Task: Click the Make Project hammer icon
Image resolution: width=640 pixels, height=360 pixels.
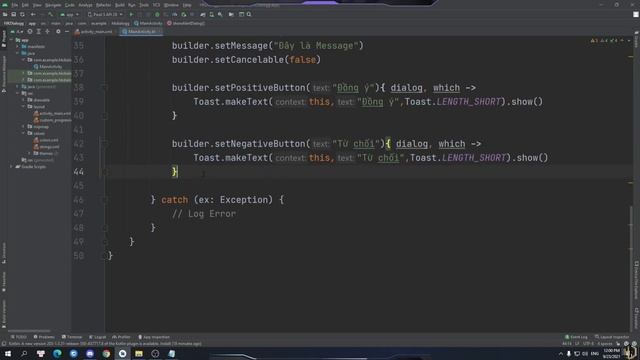Action: point(51,14)
